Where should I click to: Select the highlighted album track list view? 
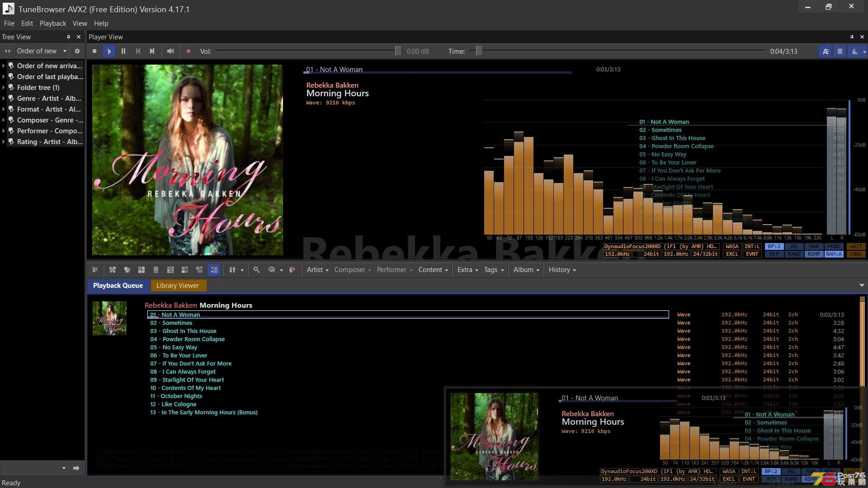(214, 270)
